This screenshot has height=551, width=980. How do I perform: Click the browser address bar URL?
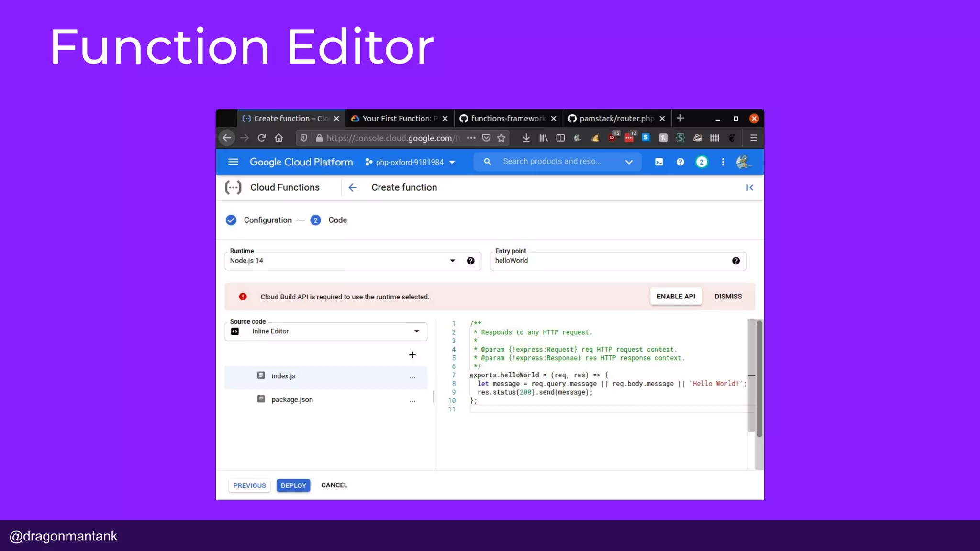(x=392, y=138)
